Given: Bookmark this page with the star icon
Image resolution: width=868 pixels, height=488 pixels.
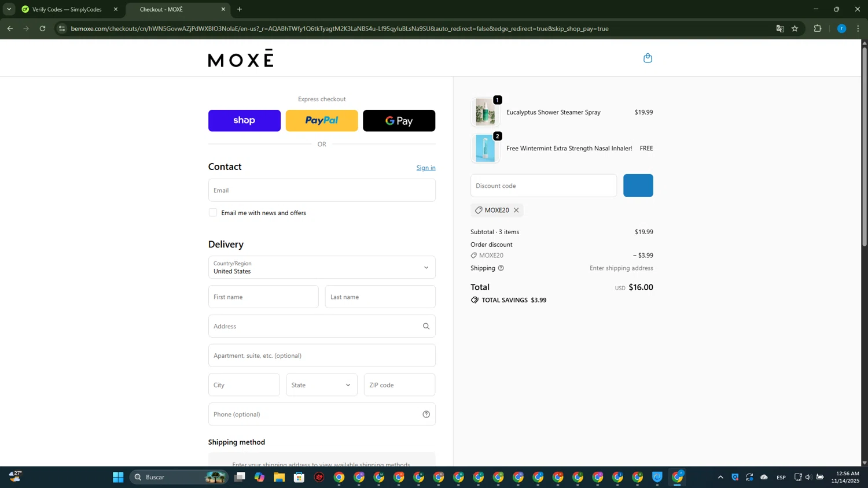Looking at the screenshot, I should pos(795,28).
